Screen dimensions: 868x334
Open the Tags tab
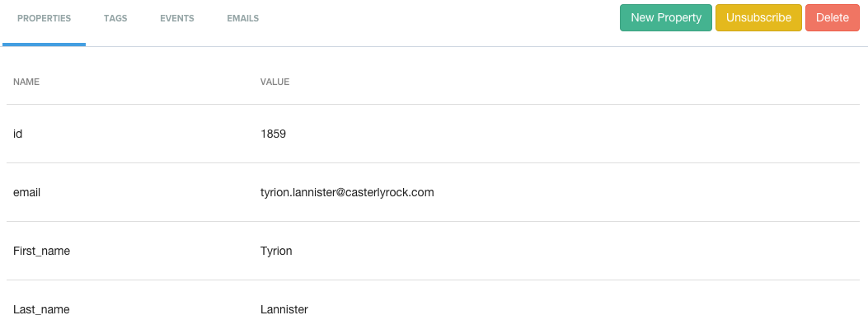coord(115,18)
